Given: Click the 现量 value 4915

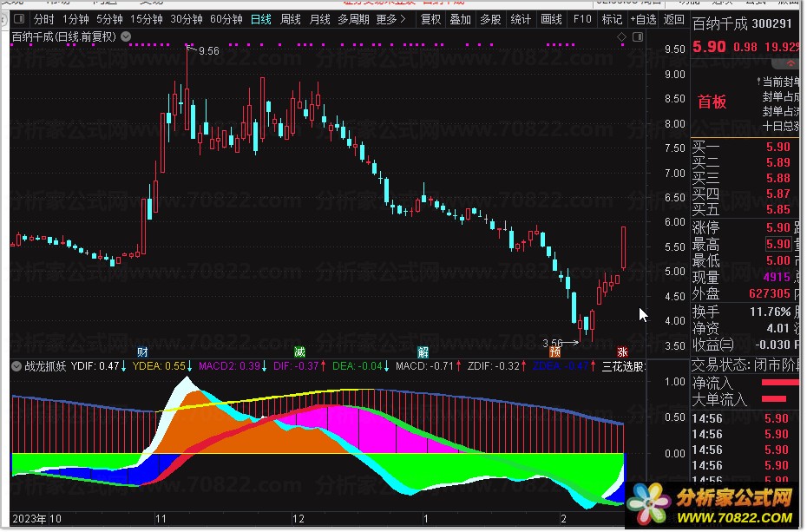Looking at the screenshot, I should (x=777, y=277).
